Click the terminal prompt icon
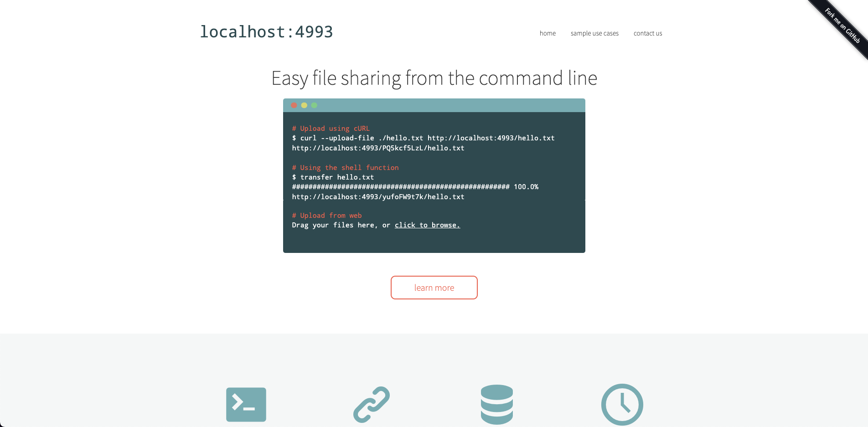 click(x=246, y=405)
